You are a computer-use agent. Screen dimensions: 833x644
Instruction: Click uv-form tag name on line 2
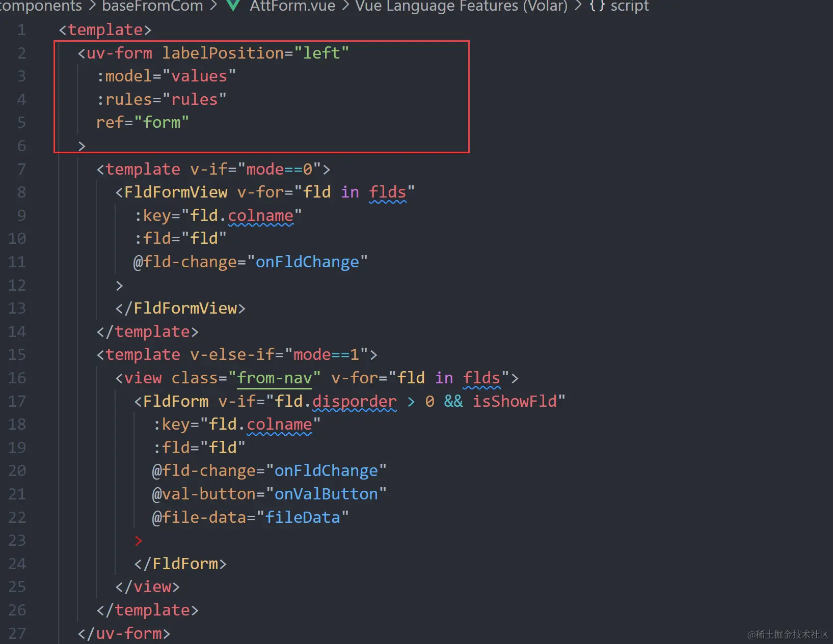[119, 53]
